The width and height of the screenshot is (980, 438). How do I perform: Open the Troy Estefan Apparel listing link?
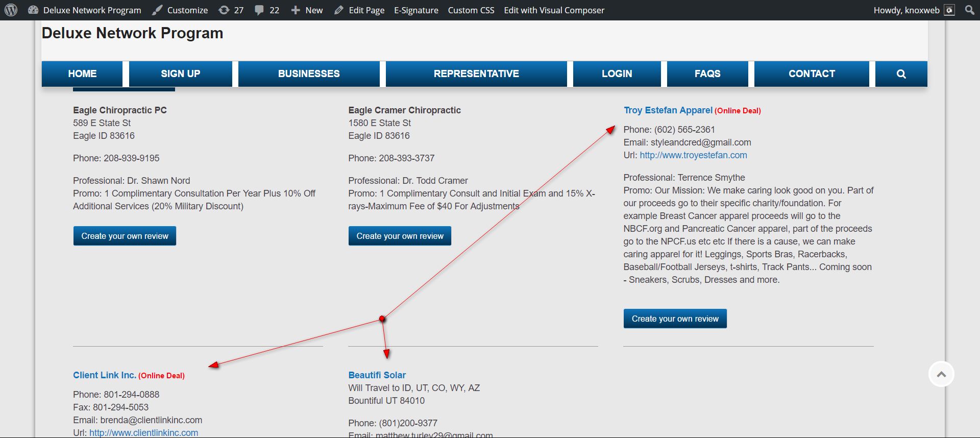coord(668,110)
